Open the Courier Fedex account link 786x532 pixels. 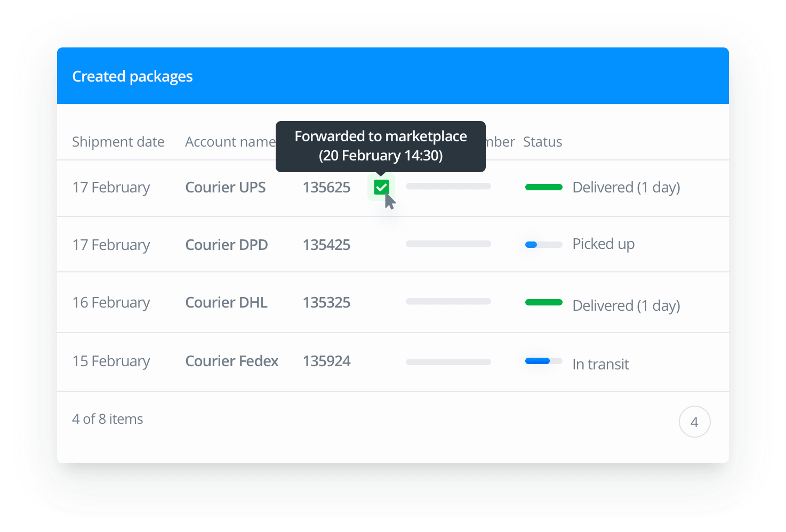231,361
